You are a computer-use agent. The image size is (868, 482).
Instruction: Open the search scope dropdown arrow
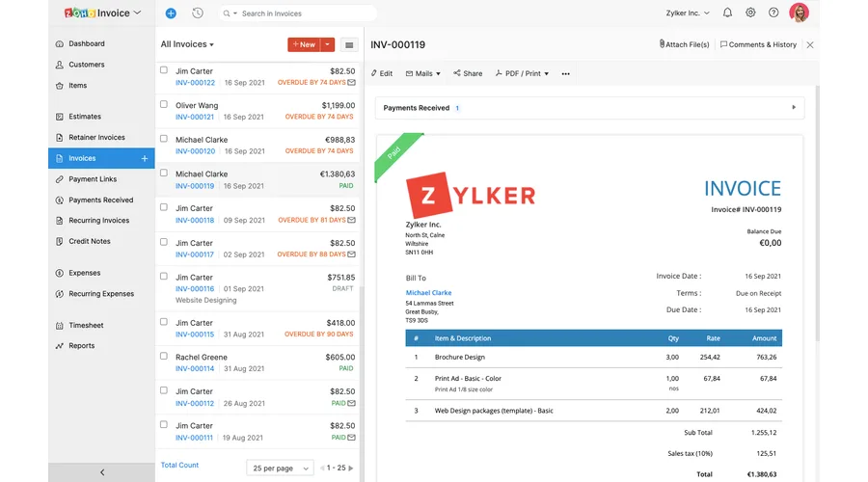pos(235,13)
